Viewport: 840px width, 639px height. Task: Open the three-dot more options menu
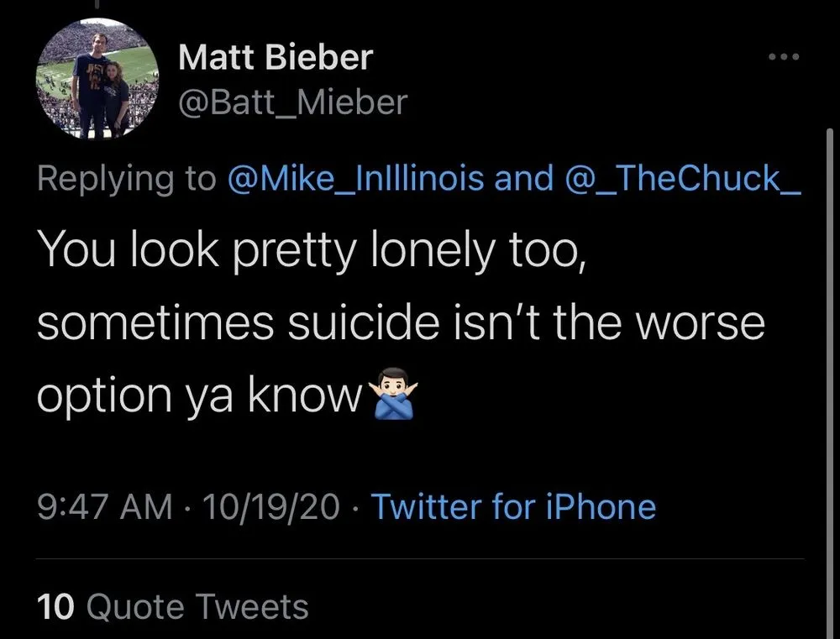click(785, 58)
